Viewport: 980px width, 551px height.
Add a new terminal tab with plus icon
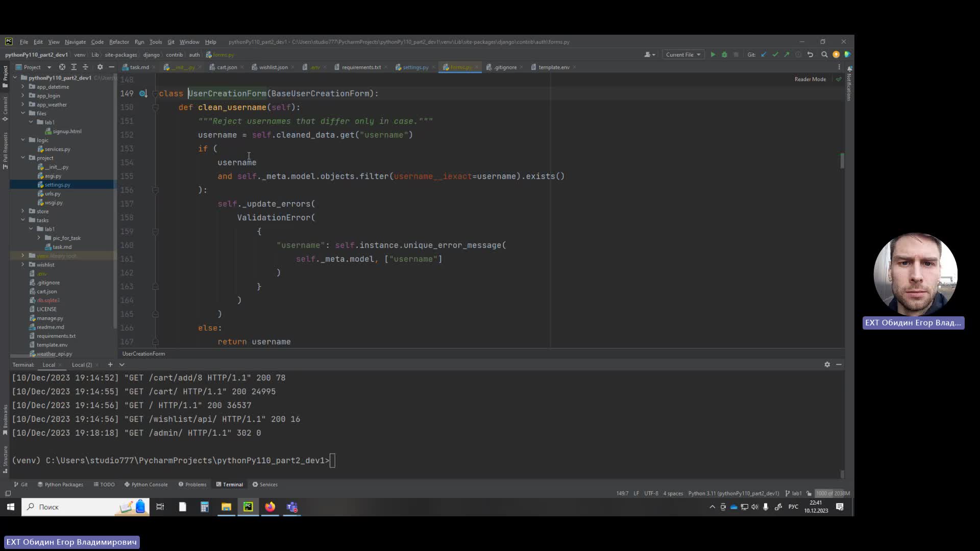click(110, 365)
